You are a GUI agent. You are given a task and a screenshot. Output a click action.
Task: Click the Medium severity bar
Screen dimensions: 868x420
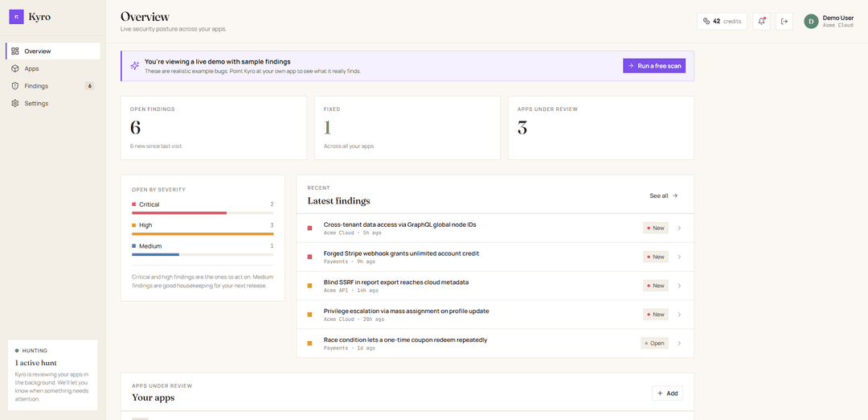coord(203,254)
